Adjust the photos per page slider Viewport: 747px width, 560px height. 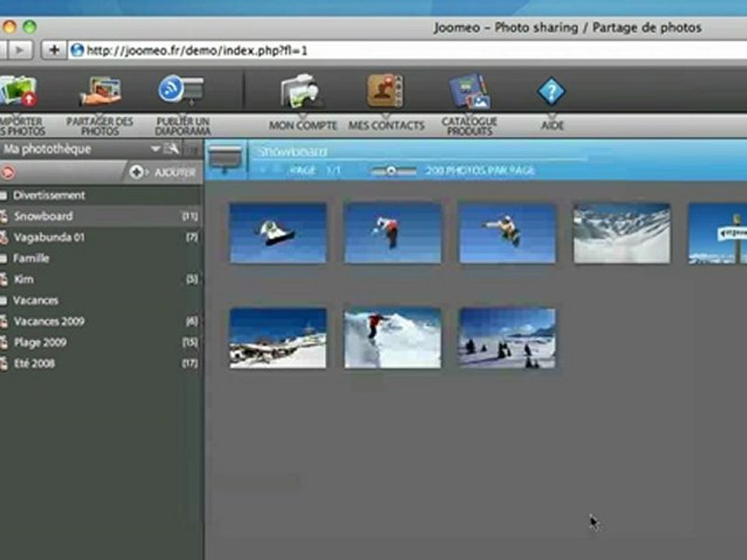(391, 170)
